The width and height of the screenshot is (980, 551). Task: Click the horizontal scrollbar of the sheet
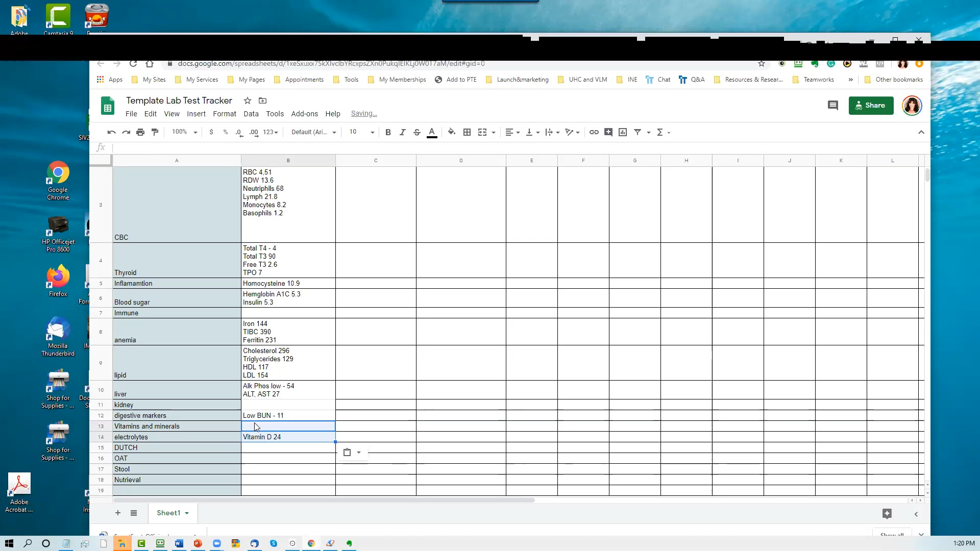coord(324,500)
